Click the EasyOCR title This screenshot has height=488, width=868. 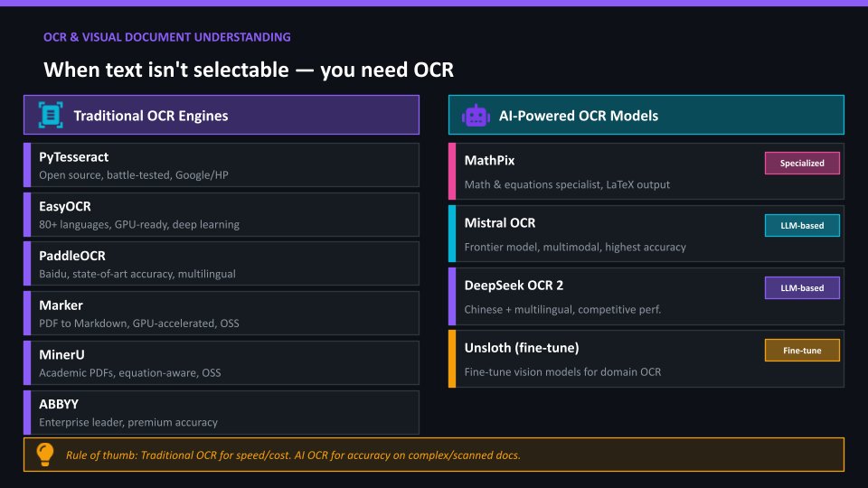coord(65,206)
